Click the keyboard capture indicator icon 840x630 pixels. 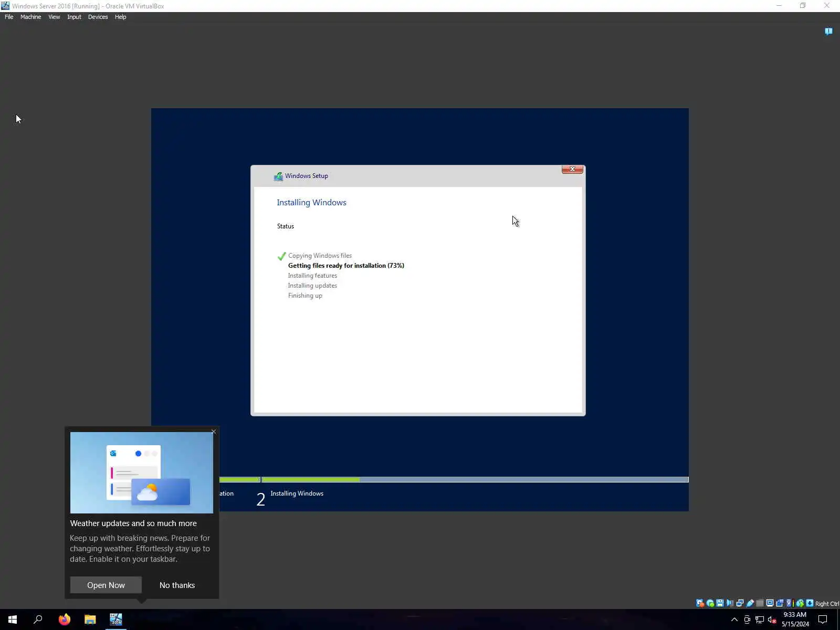pyautogui.click(x=810, y=603)
